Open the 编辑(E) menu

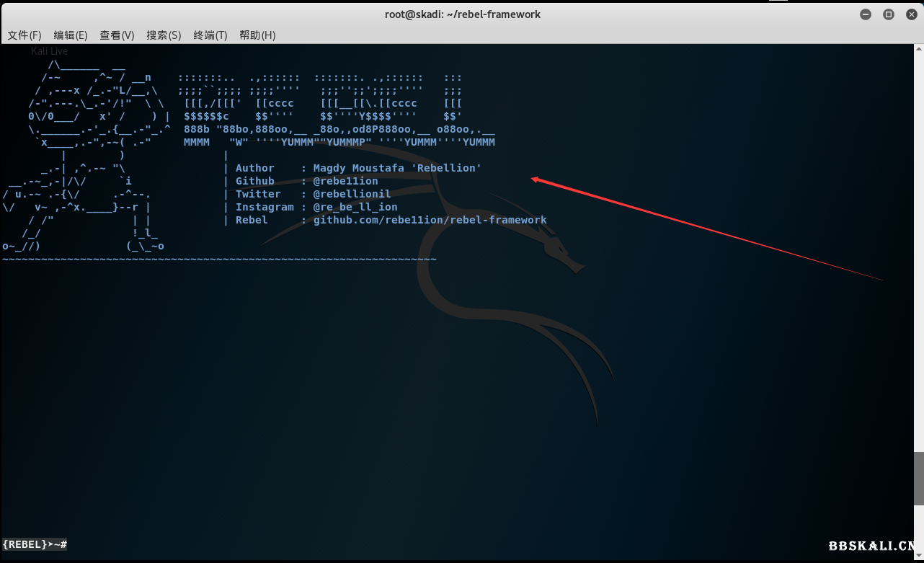click(x=71, y=35)
